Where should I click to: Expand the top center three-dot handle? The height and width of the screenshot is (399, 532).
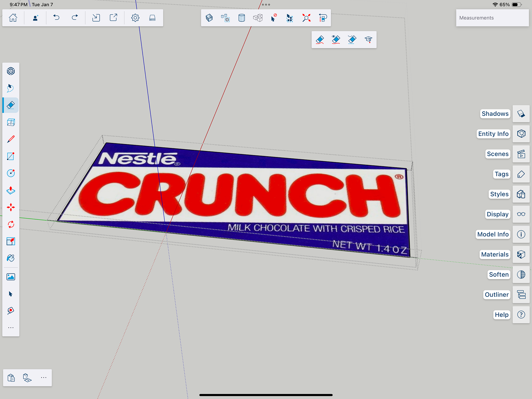(266, 5)
